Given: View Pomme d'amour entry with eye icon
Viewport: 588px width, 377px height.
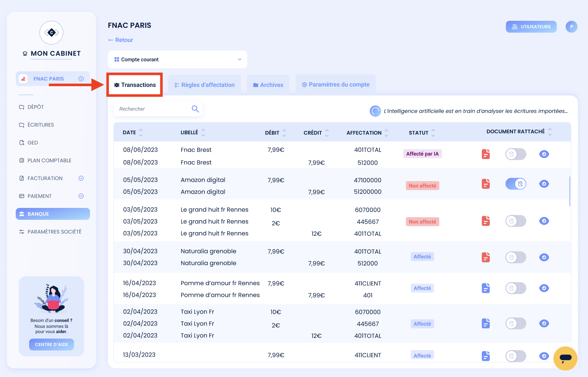Looking at the screenshot, I should pyautogui.click(x=544, y=288).
